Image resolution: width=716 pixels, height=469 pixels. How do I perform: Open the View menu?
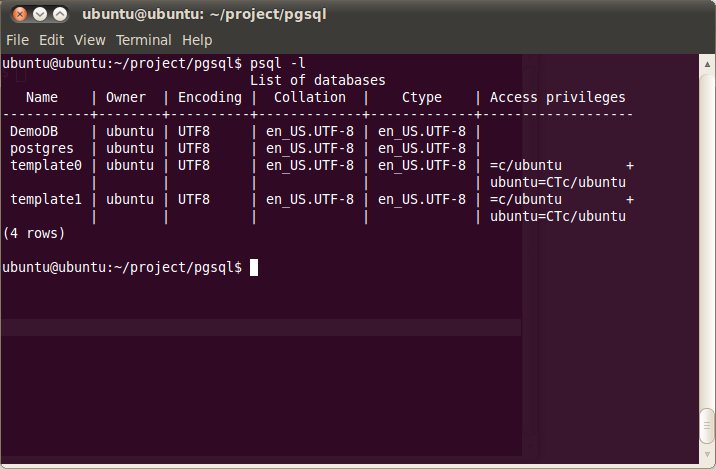point(89,40)
